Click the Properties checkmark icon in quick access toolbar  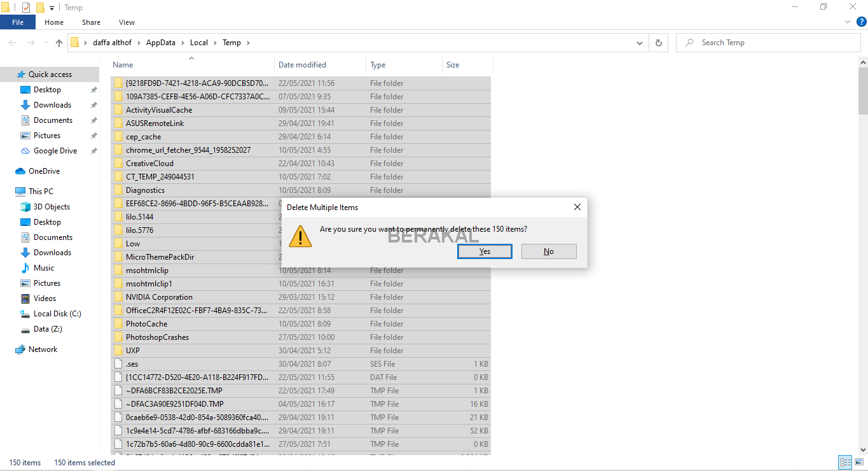click(26, 7)
